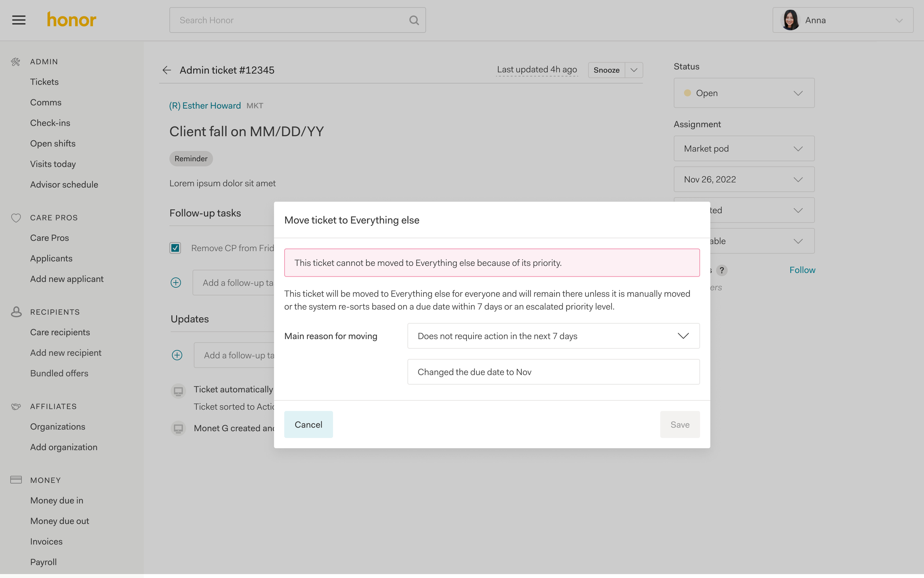Open the Status dropdown showing Open
The height and width of the screenshot is (578, 924).
tap(744, 93)
